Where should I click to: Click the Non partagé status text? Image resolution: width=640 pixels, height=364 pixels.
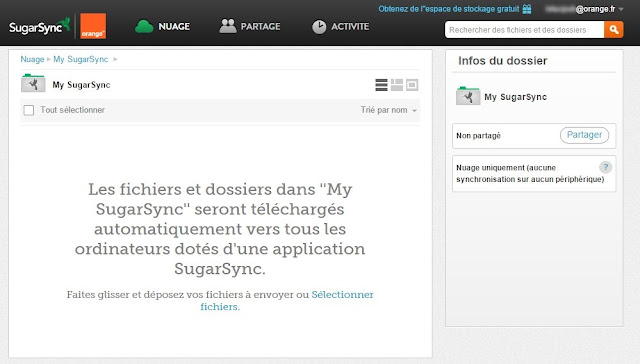coord(478,136)
